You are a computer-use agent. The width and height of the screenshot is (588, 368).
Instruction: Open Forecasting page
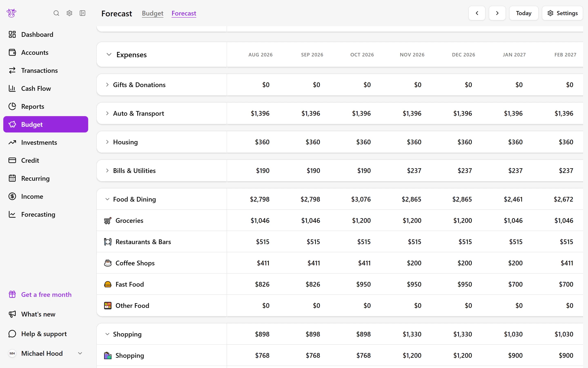(x=46, y=214)
